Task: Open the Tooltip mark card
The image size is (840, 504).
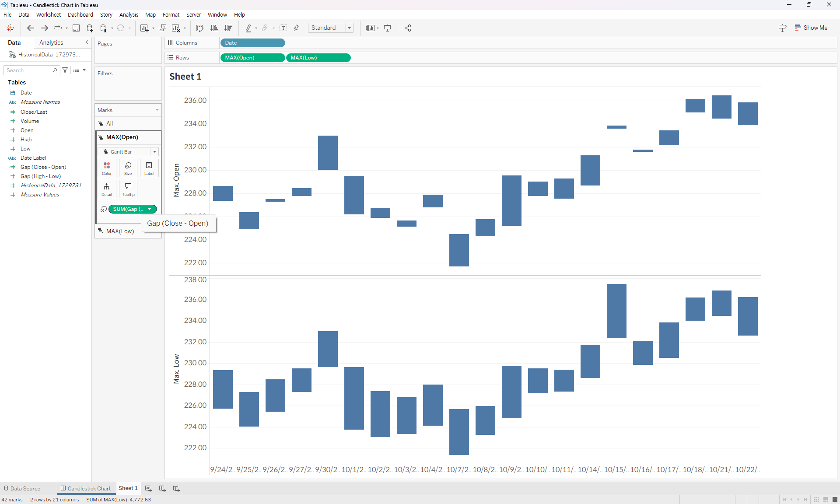Action: [x=128, y=189]
